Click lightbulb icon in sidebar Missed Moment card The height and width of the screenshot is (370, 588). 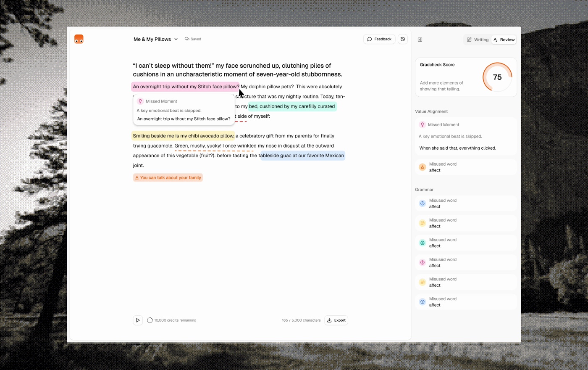pyautogui.click(x=423, y=124)
